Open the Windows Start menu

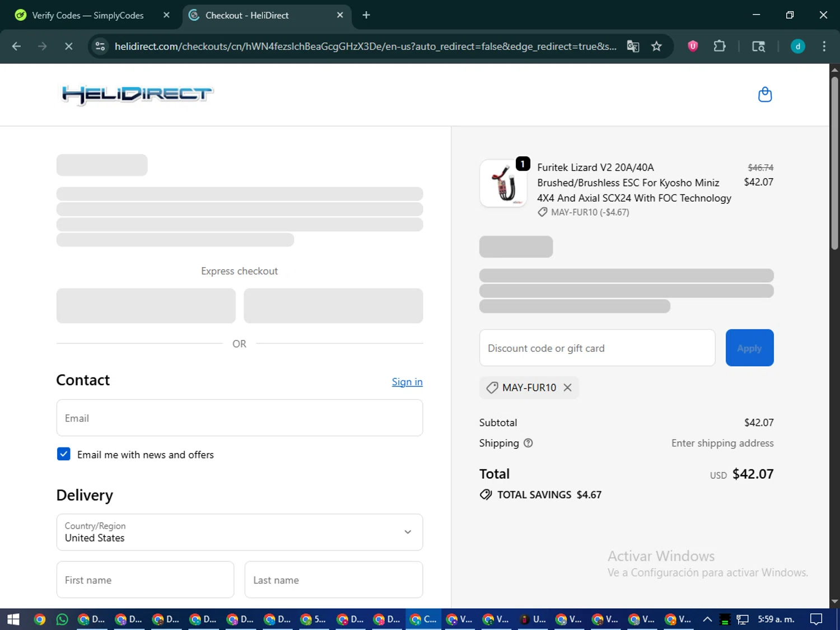pyautogui.click(x=13, y=619)
